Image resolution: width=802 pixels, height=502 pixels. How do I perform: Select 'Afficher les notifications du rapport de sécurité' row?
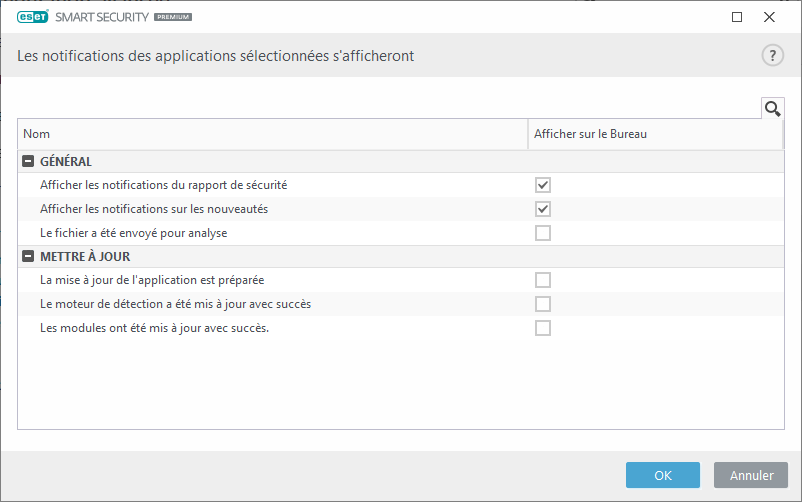[x=401, y=185]
